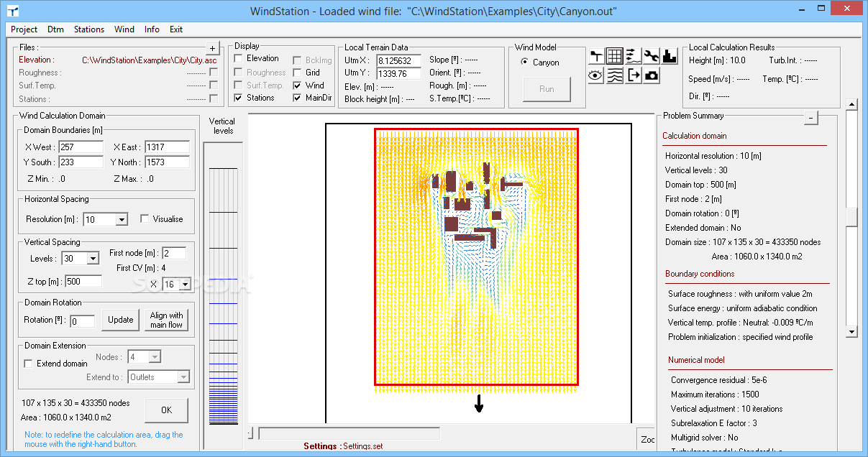
Task: Click Align with main flow button
Action: [x=166, y=320]
